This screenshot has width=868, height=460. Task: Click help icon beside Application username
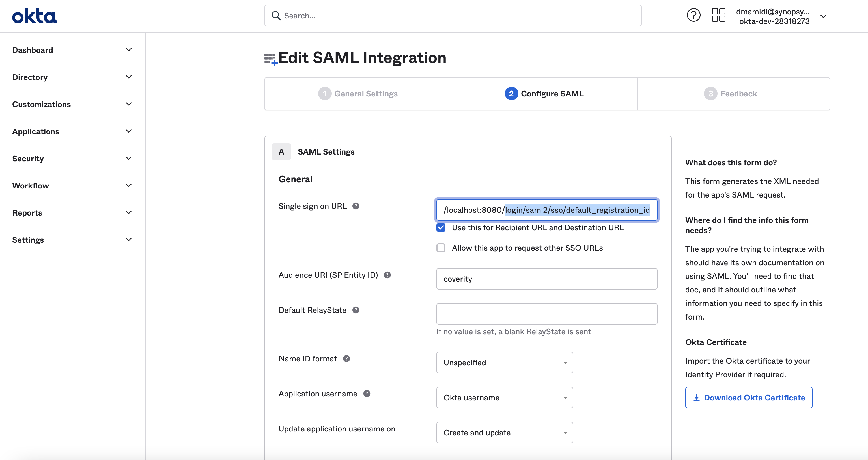(x=367, y=393)
